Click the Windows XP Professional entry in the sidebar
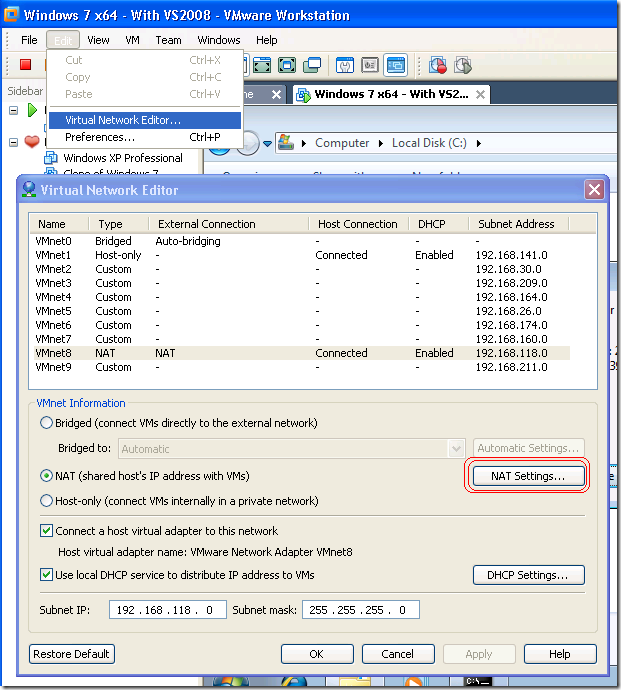Screen dimensions: 621x690 click(x=123, y=158)
